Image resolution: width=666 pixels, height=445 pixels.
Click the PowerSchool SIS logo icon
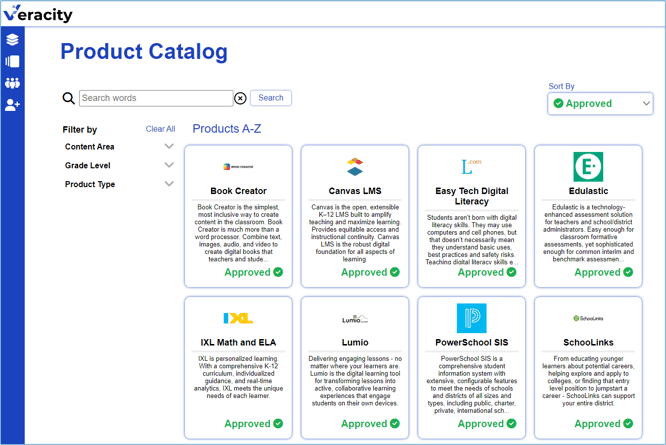click(471, 318)
